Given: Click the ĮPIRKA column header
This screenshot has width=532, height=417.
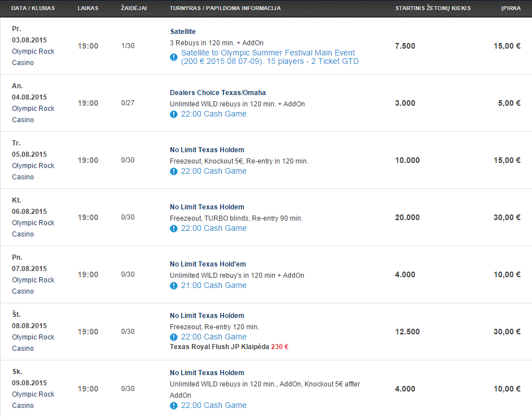Looking at the screenshot, I should (511, 8).
